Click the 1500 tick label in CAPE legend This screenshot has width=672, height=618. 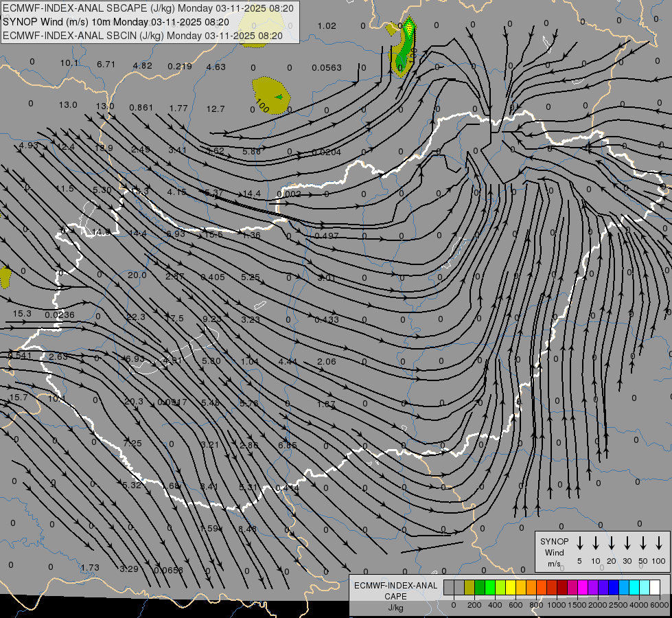point(577,605)
